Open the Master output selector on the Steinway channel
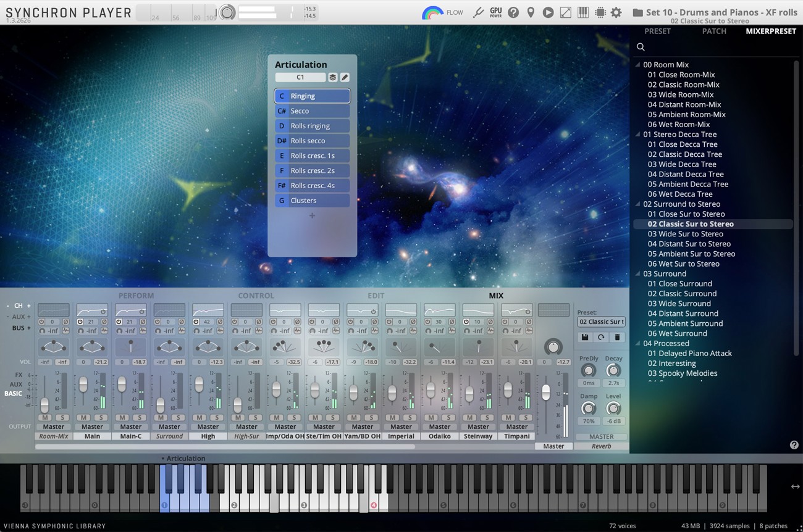 click(479, 426)
